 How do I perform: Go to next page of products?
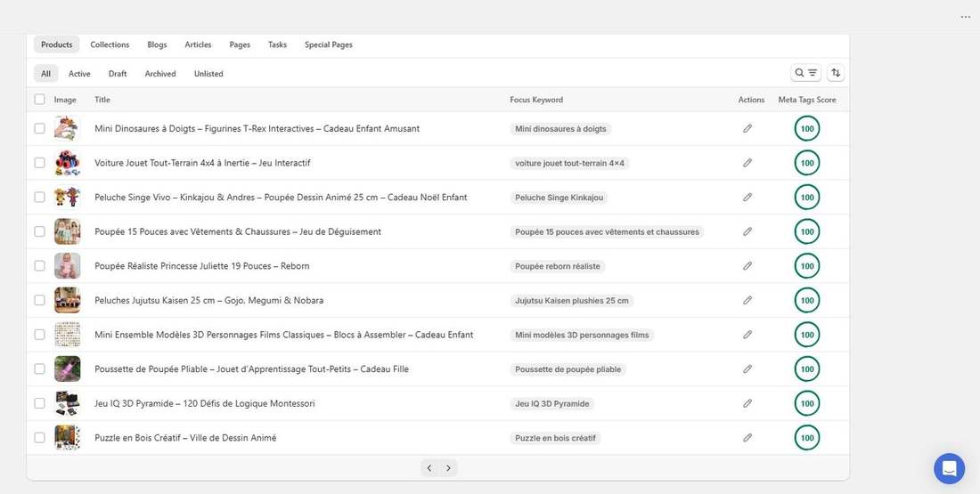point(448,468)
